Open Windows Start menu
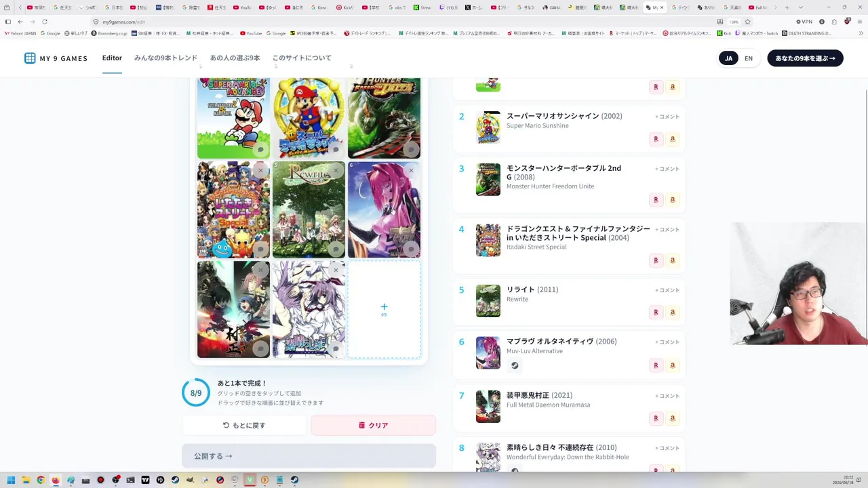868x488 pixels. click(11, 480)
